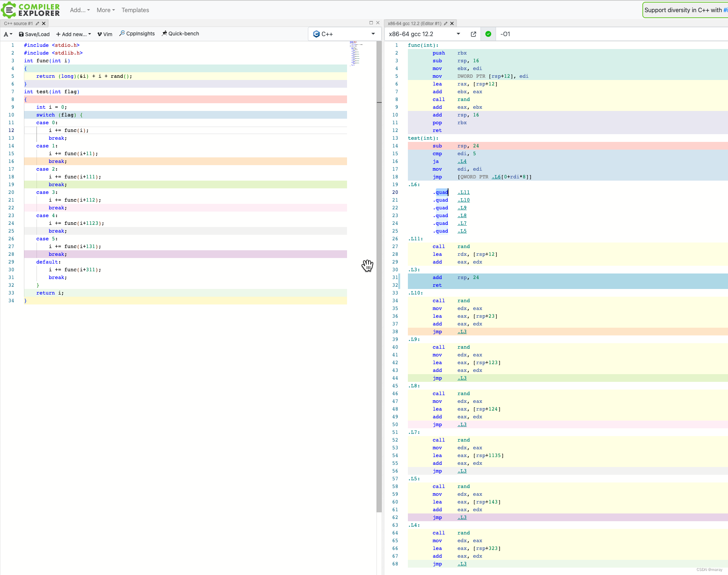Image resolution: width=728 pixels, height=575 pixels.
Task: Open the CppInsights tool
Action: point(137,34)
